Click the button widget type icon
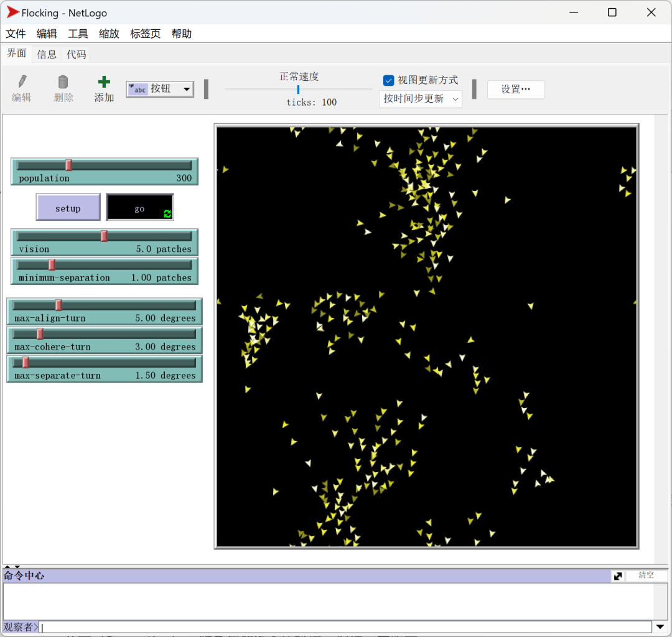 coord(138,90)
